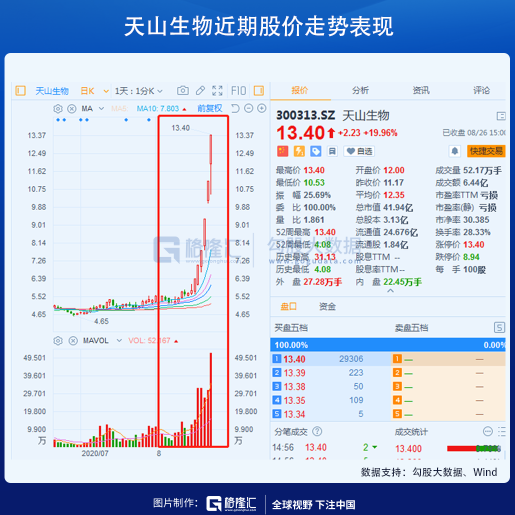
Task: Toggle MA10 line arrow
Action: [x=184, y=109]
